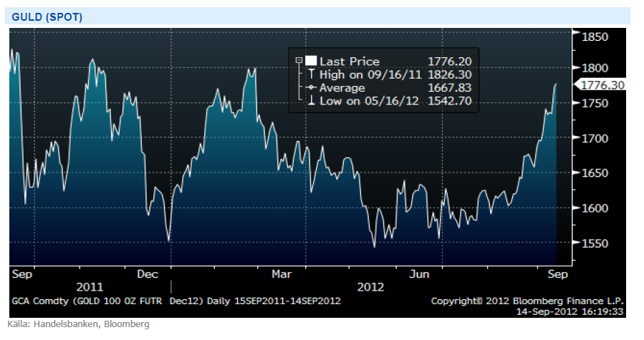The width and height of the screenshot is (644, 340).
Task: Click the 1850 y-axis label
Action: tap(593, 37)
